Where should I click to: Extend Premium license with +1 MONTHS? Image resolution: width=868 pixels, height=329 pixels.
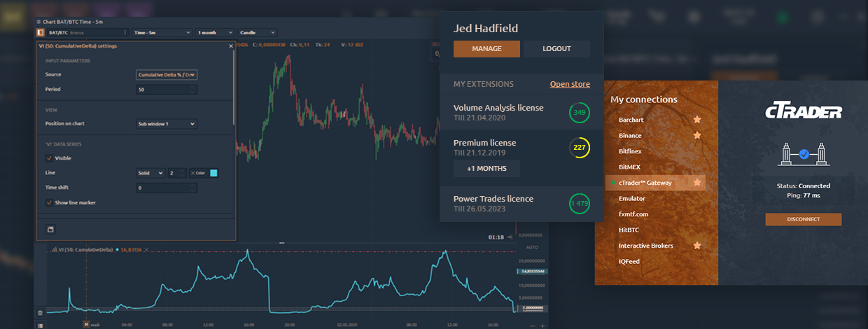point(486,169)
